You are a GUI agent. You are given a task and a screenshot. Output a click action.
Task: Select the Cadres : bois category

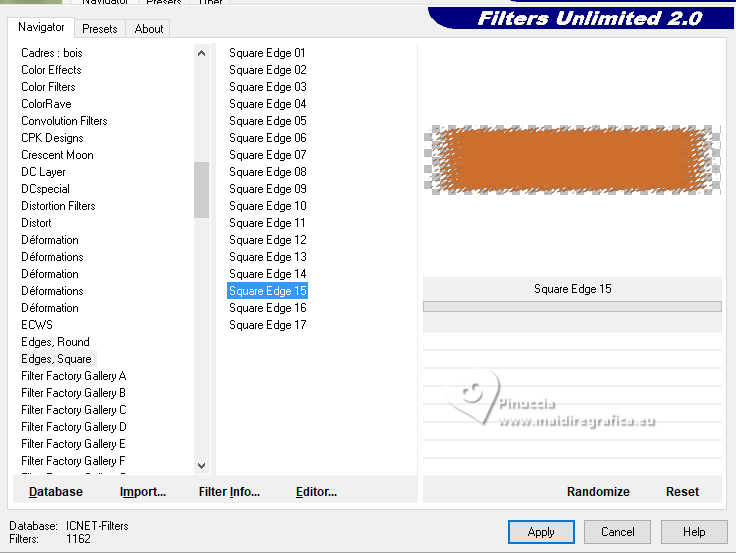click(x=52, y=53)
